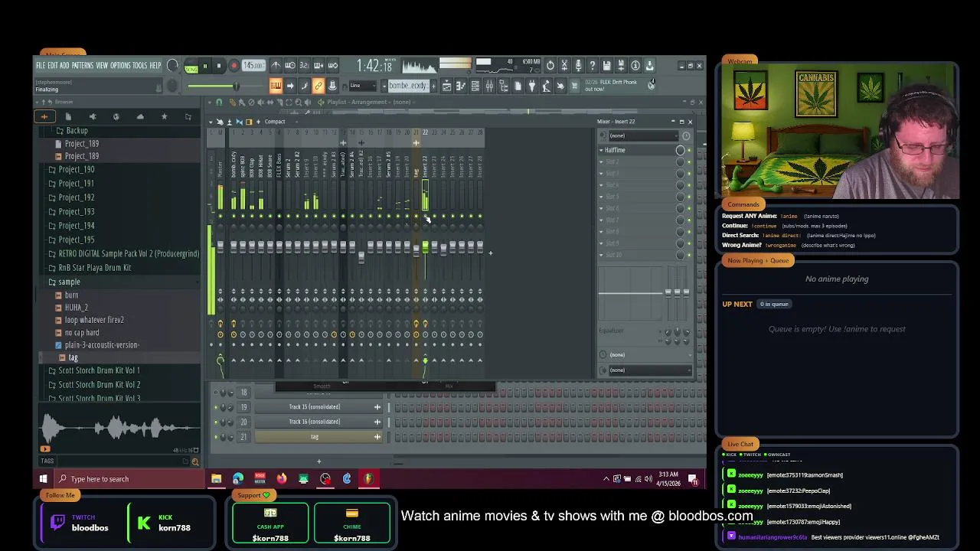Open the microphone recording icon
This screenshot has width=980, height=551.
[x=578, y=66]
